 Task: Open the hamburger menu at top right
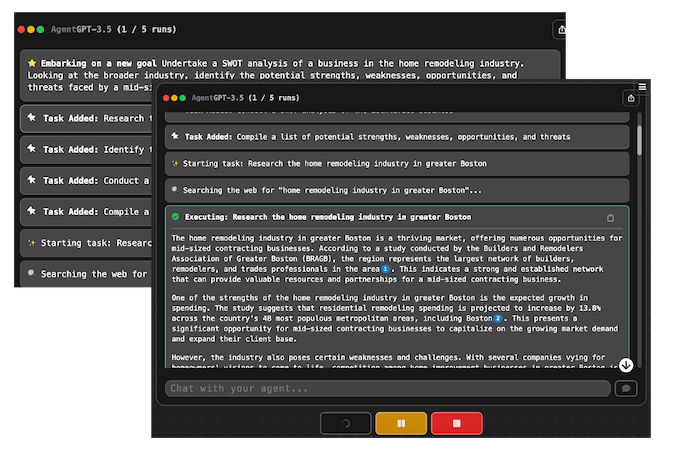(x=642, y=87)
